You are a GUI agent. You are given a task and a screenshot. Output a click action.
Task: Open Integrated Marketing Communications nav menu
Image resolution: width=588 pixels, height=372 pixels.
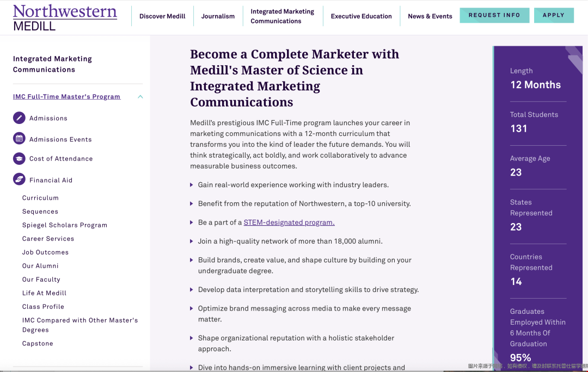[x=282, y=16]
